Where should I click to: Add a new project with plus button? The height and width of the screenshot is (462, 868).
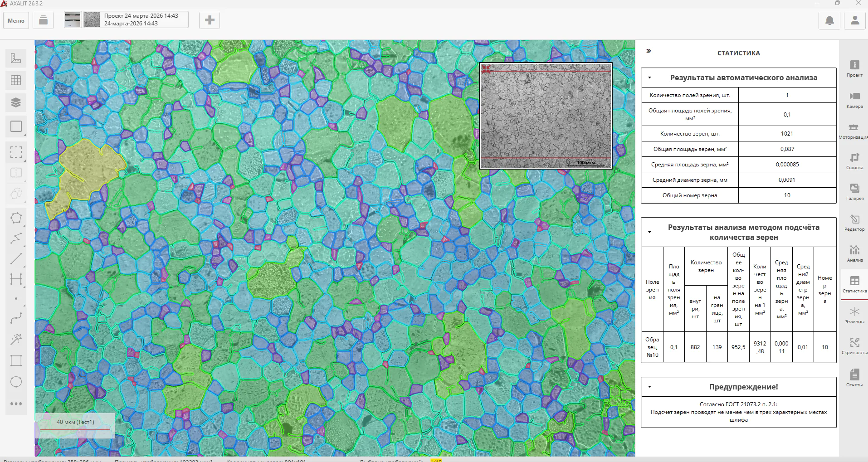tap(210, 20)
